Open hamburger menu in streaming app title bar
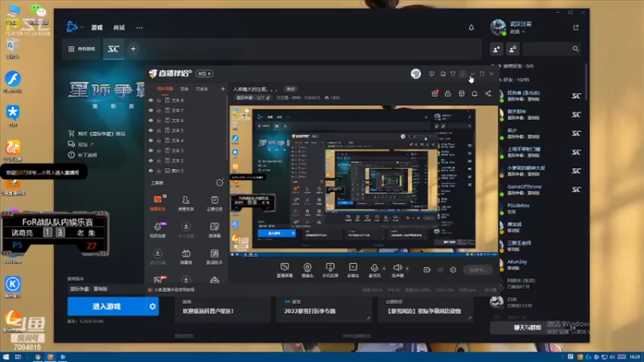The height and width of the screenshot is (362, 644). point(462,74)
